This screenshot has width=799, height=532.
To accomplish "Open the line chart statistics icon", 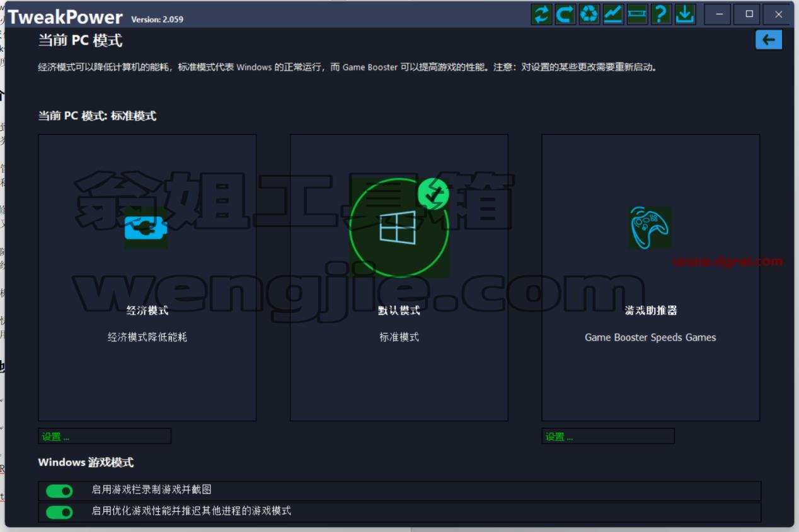I will [x=613, y=14].
